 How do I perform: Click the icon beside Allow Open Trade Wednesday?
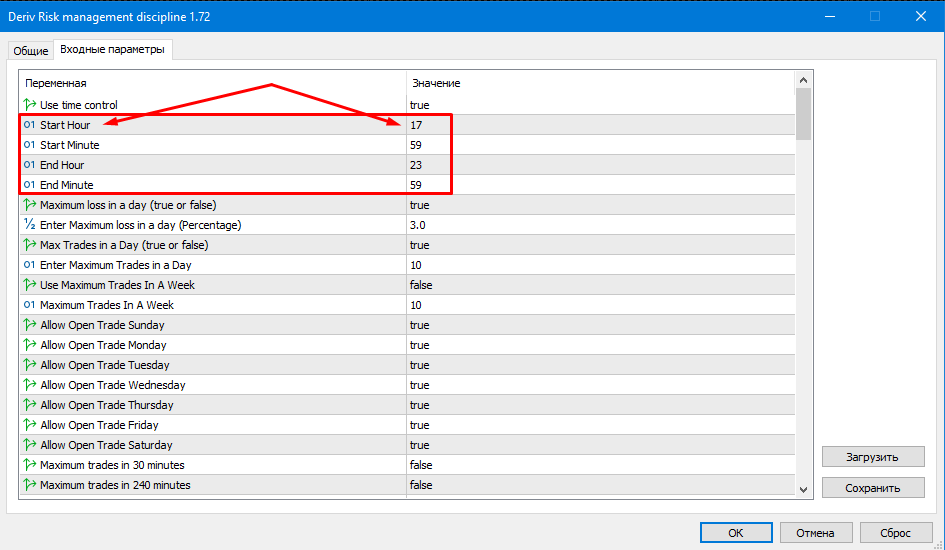point(30,384)
